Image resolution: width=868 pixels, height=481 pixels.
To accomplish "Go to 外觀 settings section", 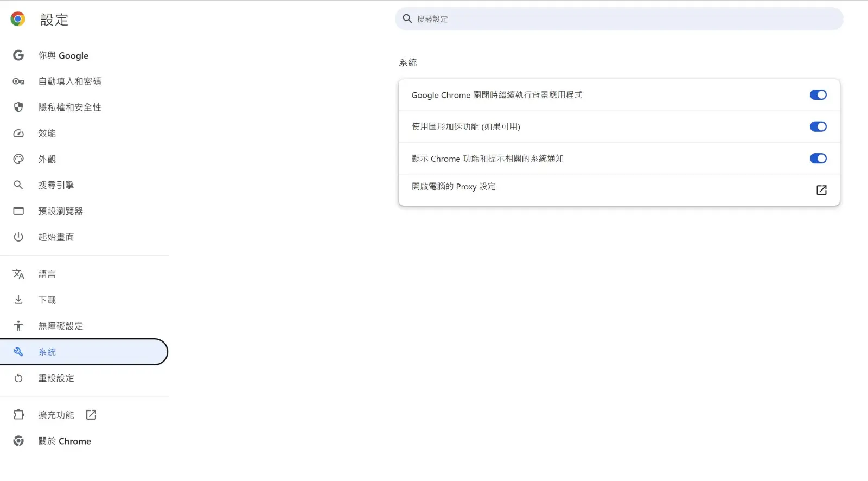I will (84, 159).
